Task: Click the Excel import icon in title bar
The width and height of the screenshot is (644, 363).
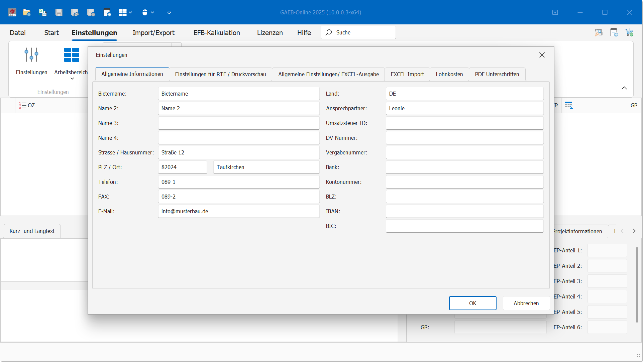Action: 42,12
